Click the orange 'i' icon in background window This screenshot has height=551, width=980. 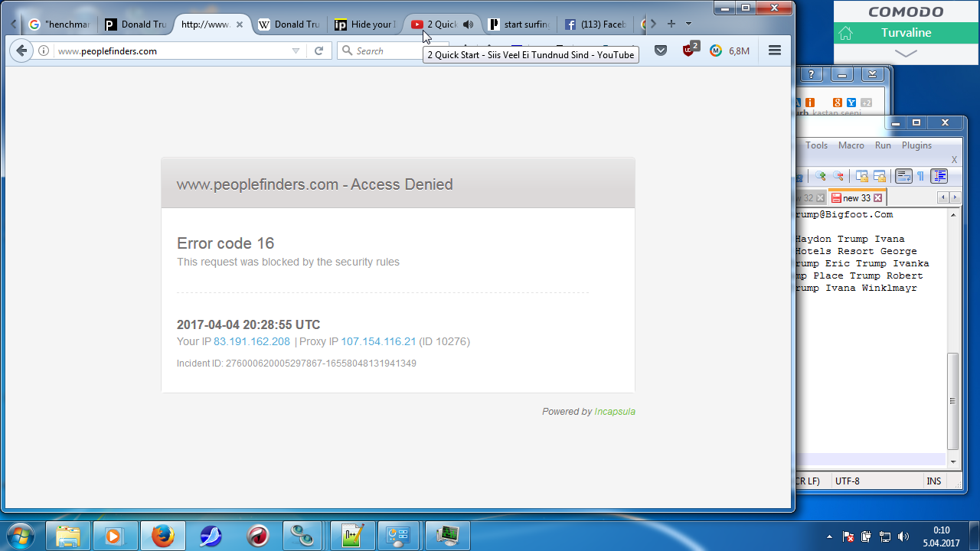[810, 103]
